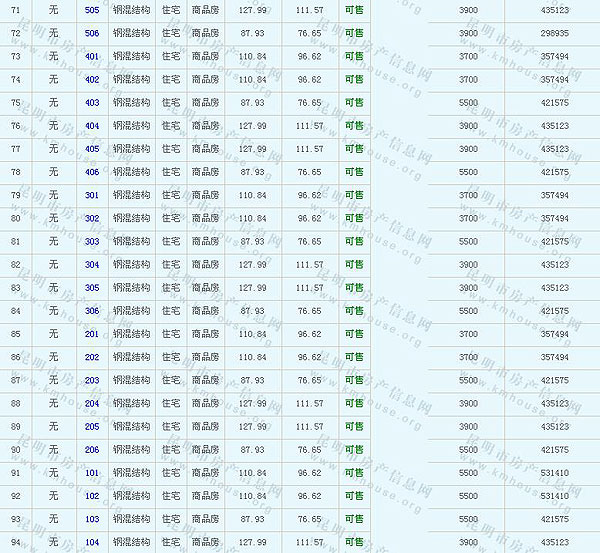View room 405 details

92,149
